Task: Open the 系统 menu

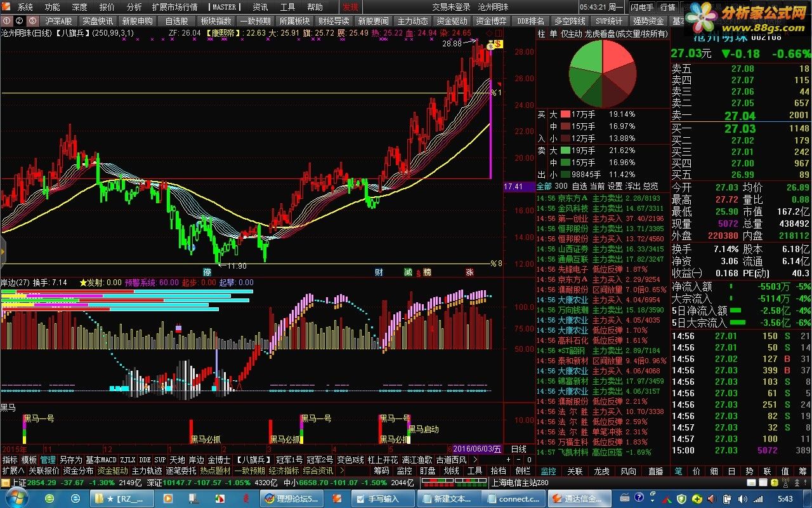Action: 25,7
